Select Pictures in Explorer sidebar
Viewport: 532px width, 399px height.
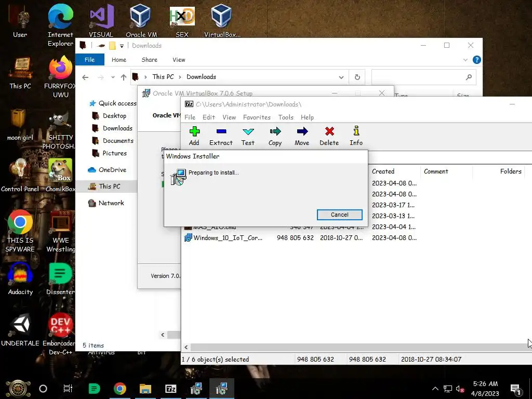pyautogui.click(x=110, y=153)
